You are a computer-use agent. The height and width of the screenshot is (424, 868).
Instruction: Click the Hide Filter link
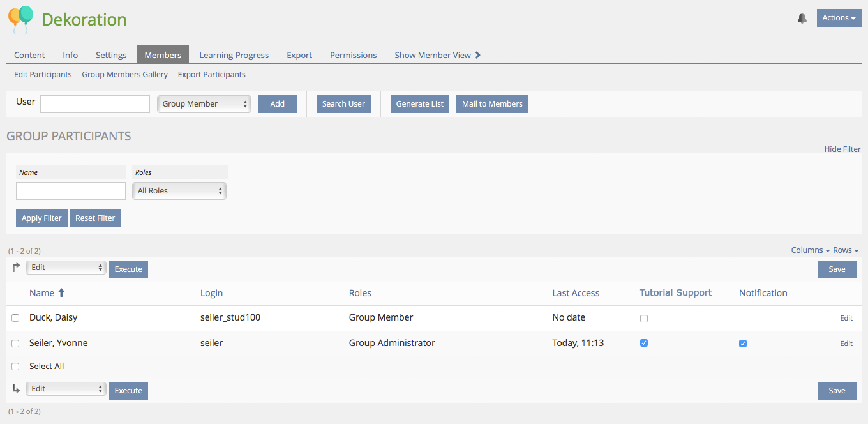pyautogui.click(x=842, y=149)
